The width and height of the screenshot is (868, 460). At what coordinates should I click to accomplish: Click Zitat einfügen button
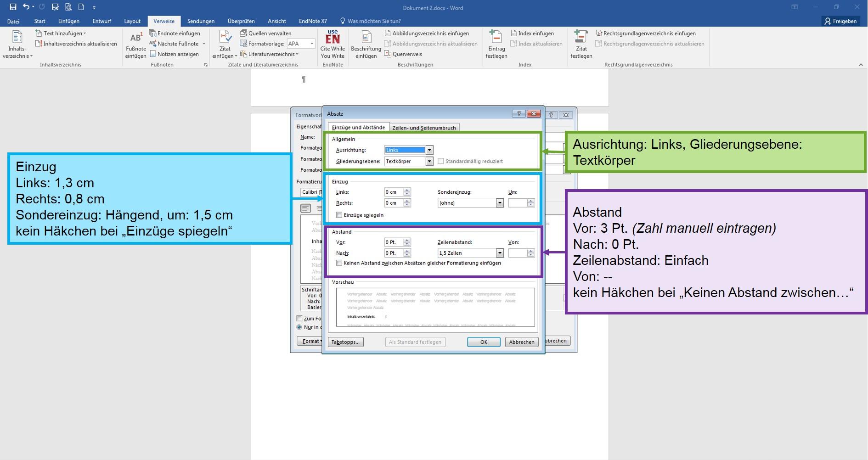(x=225, y=45)
